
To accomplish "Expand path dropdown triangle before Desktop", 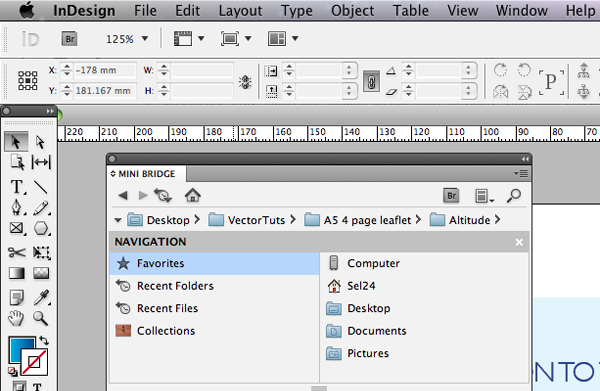I will pos(118,220).
